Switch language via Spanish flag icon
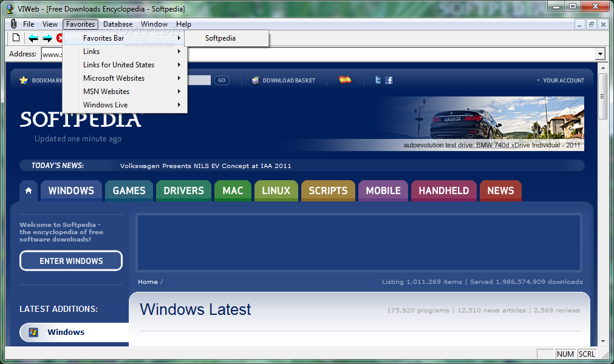 pyautogui.click(x=345, y=79)
